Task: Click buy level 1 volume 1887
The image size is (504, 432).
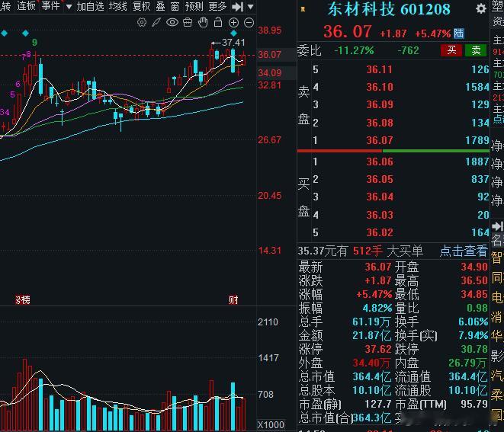Action: pyautogui.click(x=477, y=162)
